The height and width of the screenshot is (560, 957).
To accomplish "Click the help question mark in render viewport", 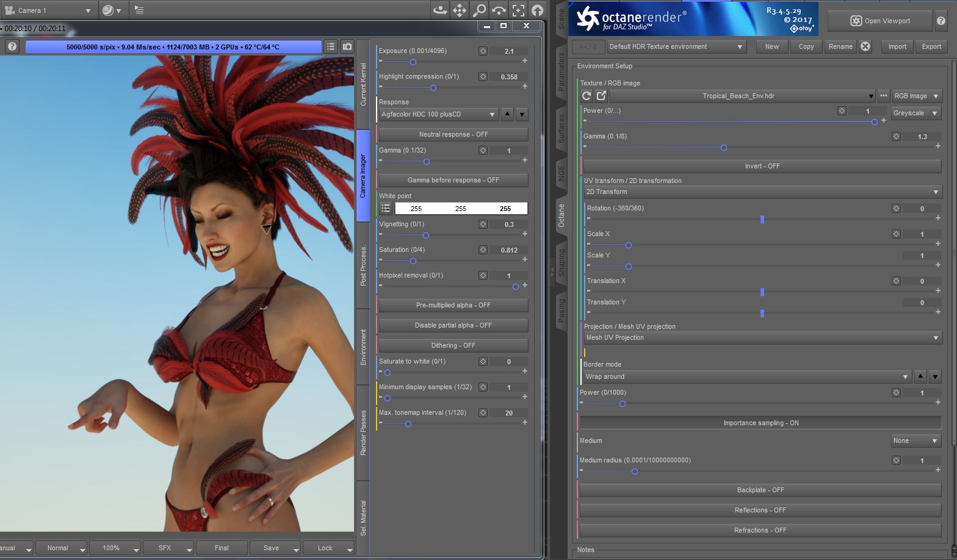I will click(x=12, y=46).
